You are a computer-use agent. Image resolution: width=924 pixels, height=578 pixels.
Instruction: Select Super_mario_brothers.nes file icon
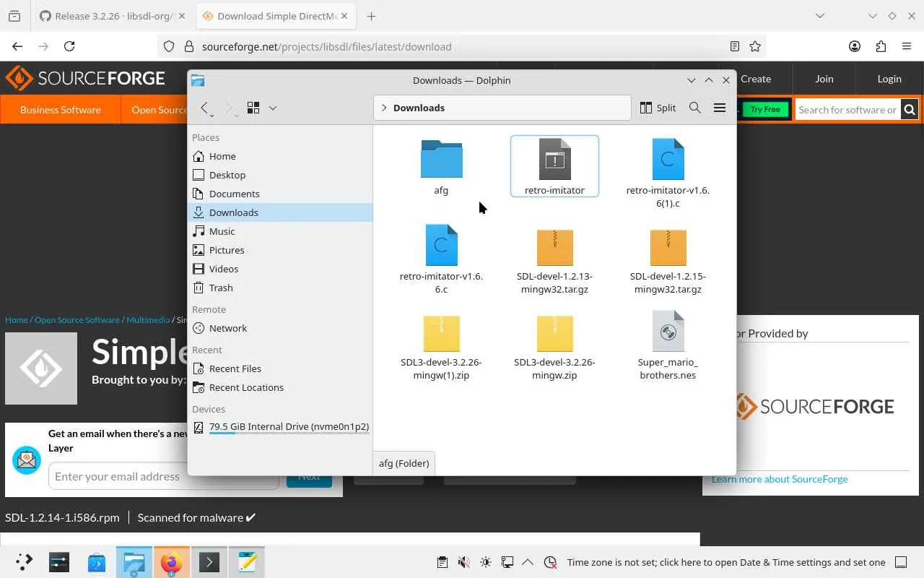(x=668, y=331)
